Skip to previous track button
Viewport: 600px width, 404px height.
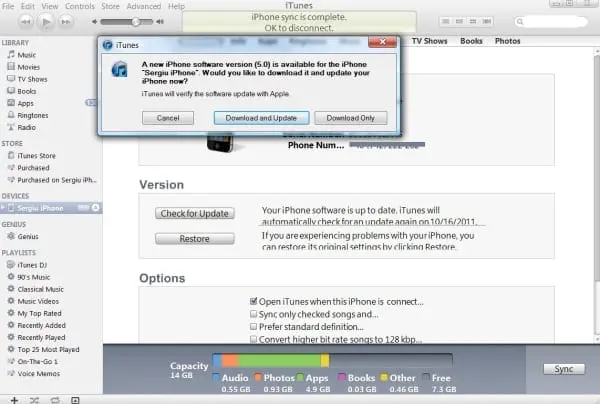click(x=26, y=22)
